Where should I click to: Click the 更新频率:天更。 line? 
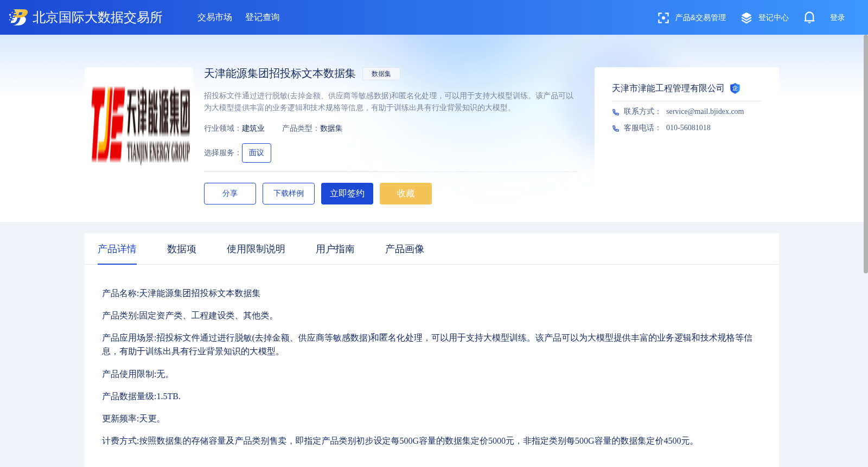click(x=133, y=419)
